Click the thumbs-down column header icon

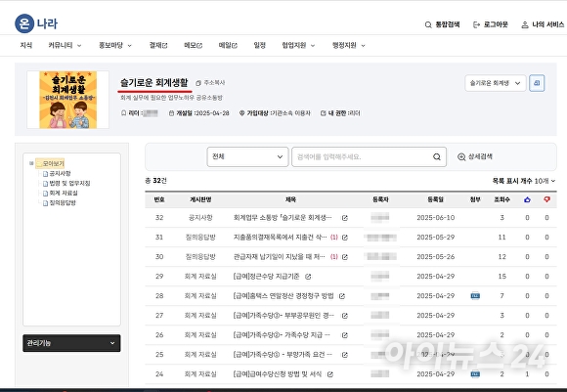click(x=546, y=199)
